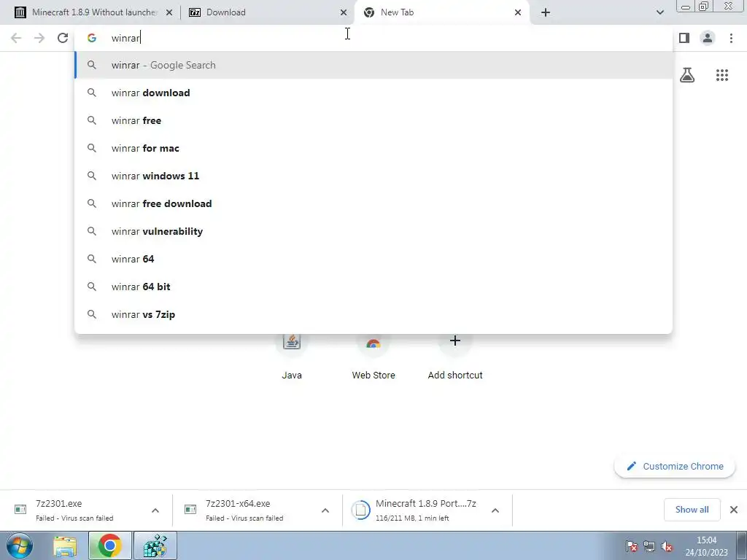Screen dimensions: 747x560
Task: Click the muted volume tray icon
Action: [667, 546]
